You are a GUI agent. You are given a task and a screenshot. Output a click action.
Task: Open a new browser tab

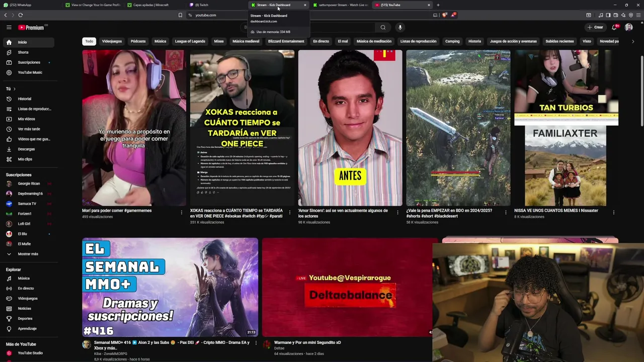[438, 5]
